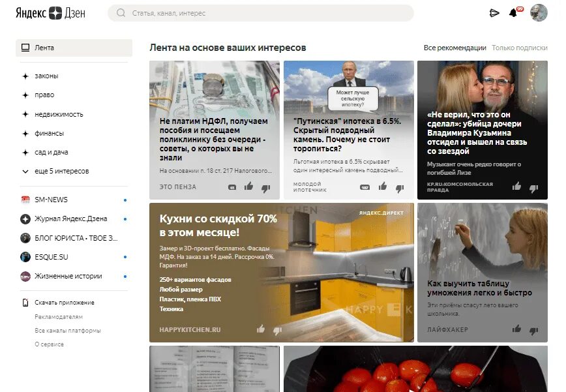566x392 pixels.
Task: Dislike the Путинская ипотека article
Action: [x=400, y=188]
